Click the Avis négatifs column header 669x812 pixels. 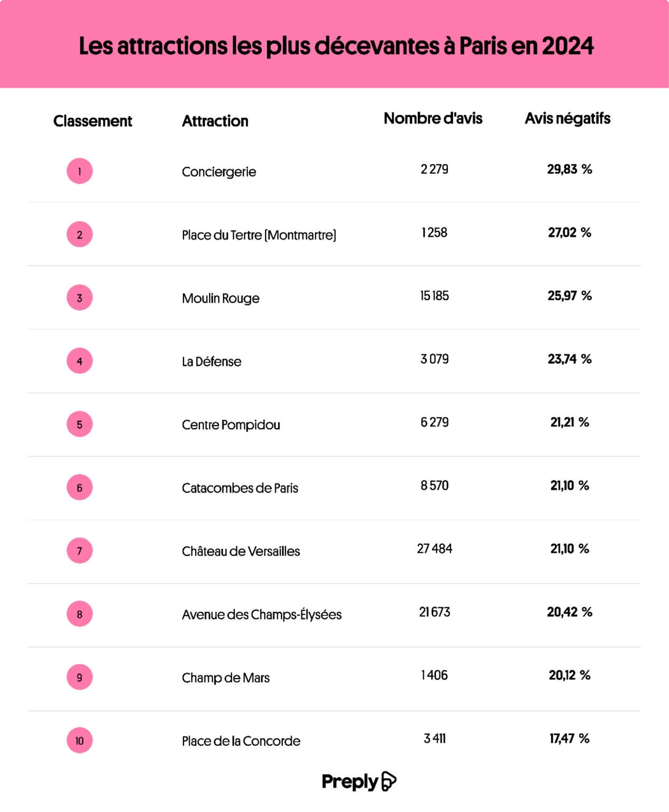pos(567,118)
